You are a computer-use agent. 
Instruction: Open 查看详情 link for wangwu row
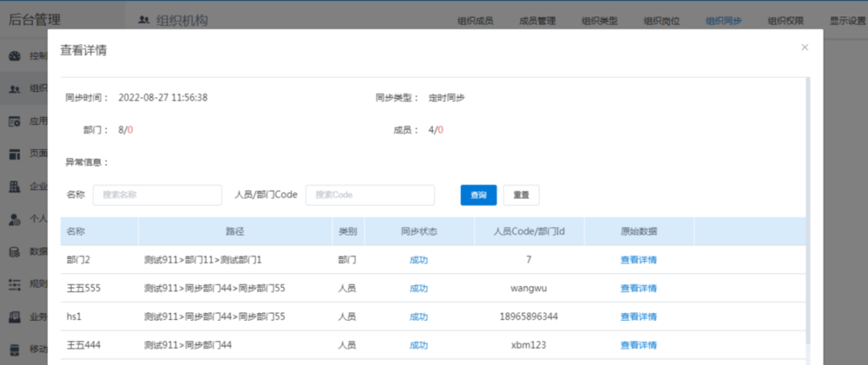point(638,288)
